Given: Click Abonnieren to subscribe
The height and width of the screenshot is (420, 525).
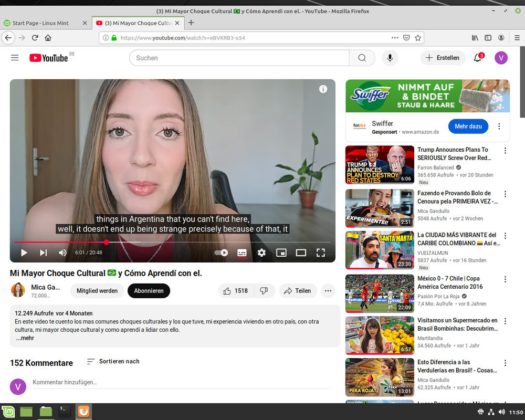Looking at the screenshot, I should [149, 291].
